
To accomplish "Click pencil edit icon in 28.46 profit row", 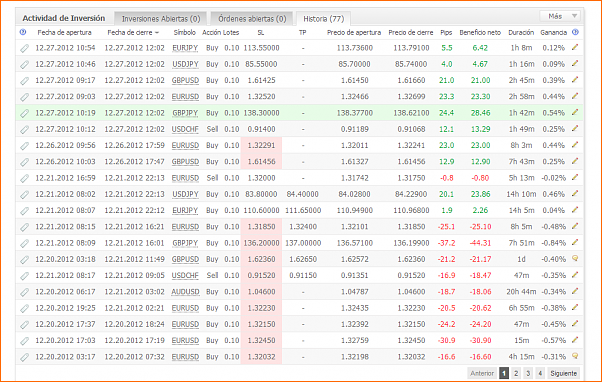I will point(575,112).
